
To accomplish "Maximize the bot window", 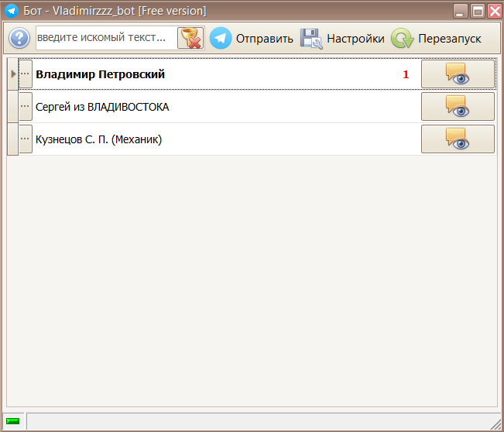I will 478,11.
